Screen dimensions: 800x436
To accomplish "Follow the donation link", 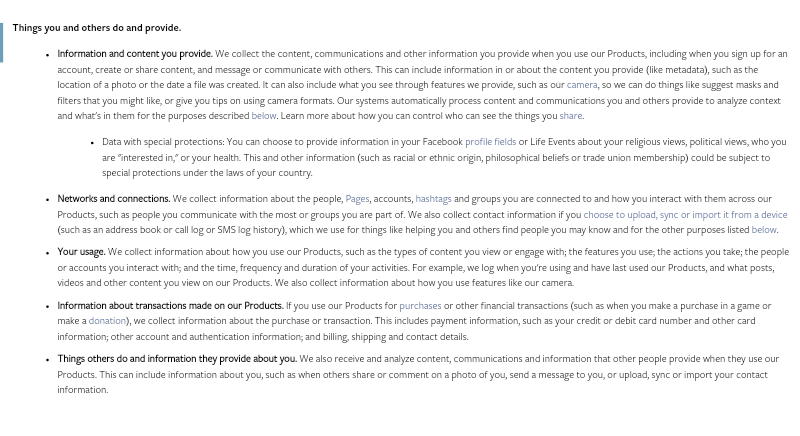I will pyautogui.click(x=107, y=321).
